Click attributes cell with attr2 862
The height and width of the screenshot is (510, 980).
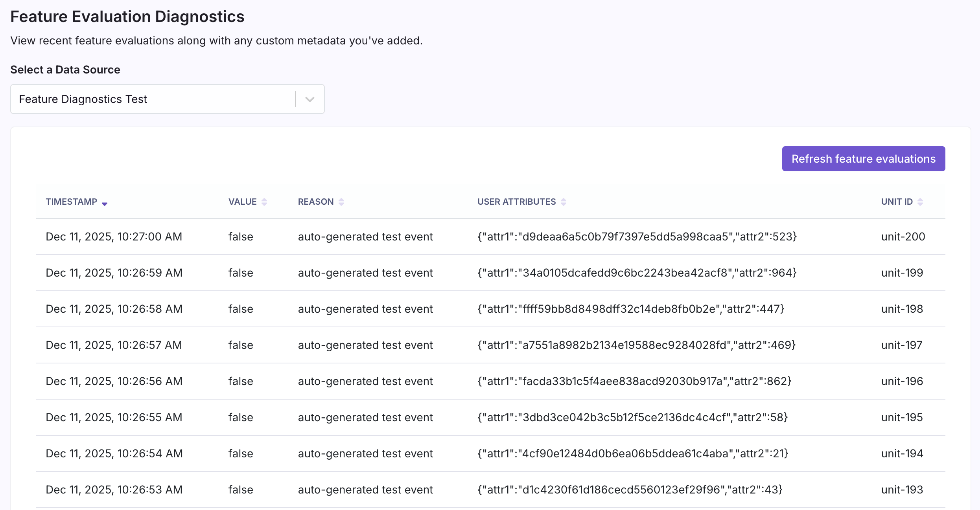coord(634,381)
